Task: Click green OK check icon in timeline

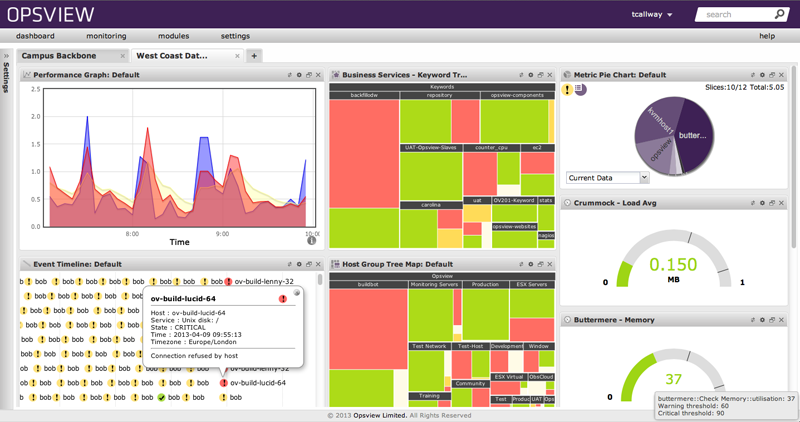Action: point(161,398)
